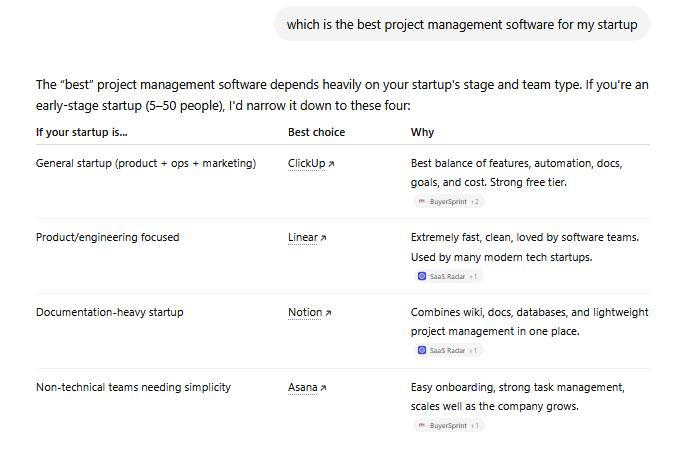This screenshot has width=677, height=455.
Task: Click SaaS Radar logo icon in the Linear row
Action: pyautogui.click(x=422, y=276)
